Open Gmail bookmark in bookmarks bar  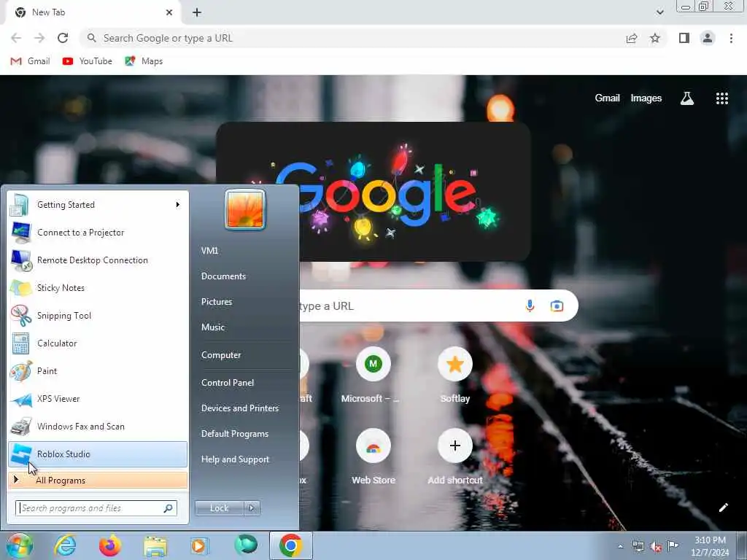pyautogui.click(x=30, y=61)
